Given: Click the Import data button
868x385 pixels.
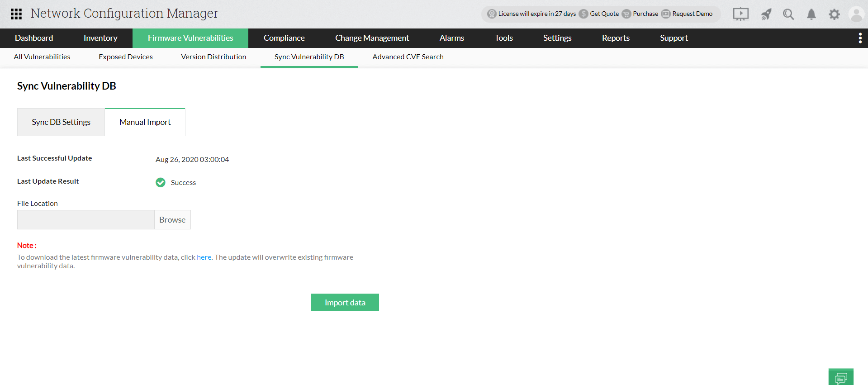Looking at the screenshot, I should (x=345, y=303).
